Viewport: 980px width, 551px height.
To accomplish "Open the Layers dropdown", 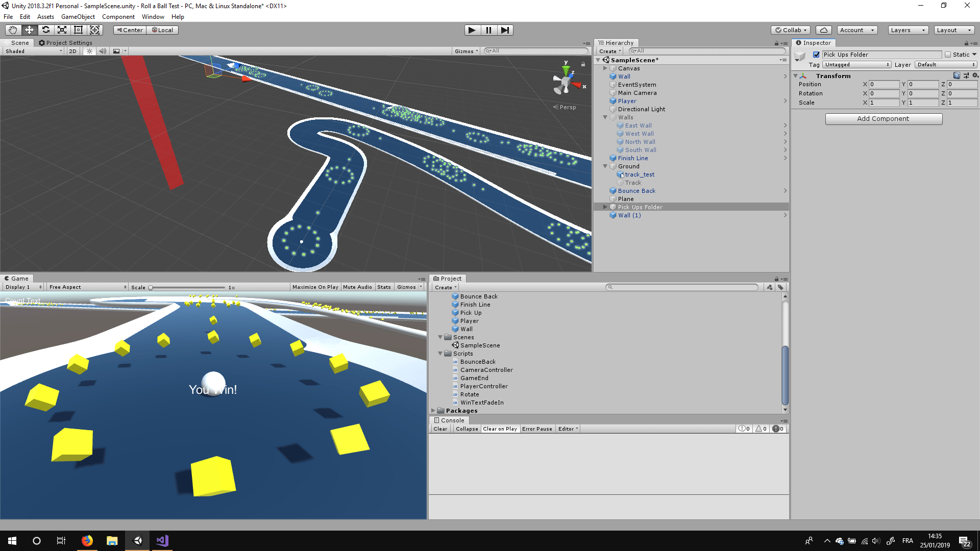I will 908,30.
